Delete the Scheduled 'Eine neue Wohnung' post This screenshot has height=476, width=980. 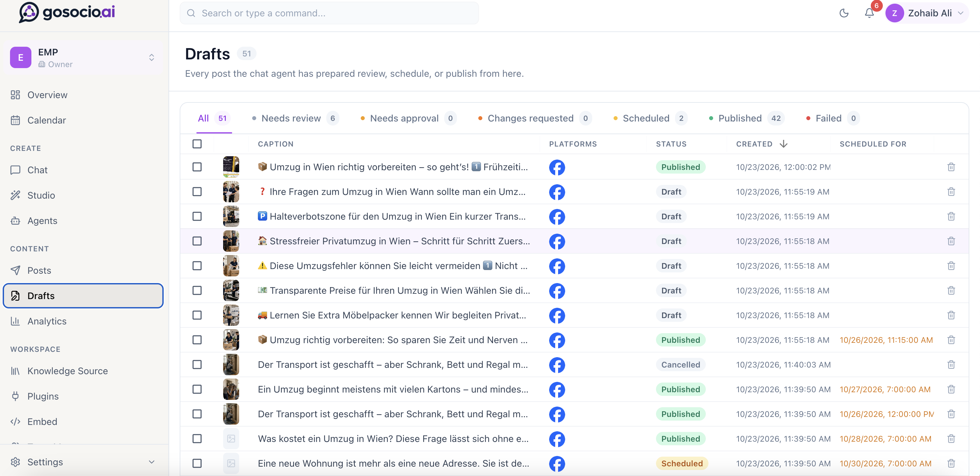point(951,463)
